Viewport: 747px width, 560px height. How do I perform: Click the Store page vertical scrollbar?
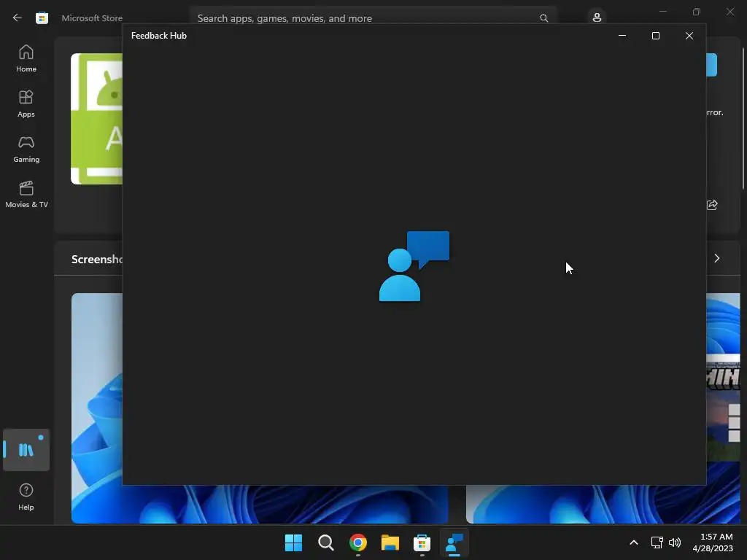pyautogui.click(x=743, y=119)
